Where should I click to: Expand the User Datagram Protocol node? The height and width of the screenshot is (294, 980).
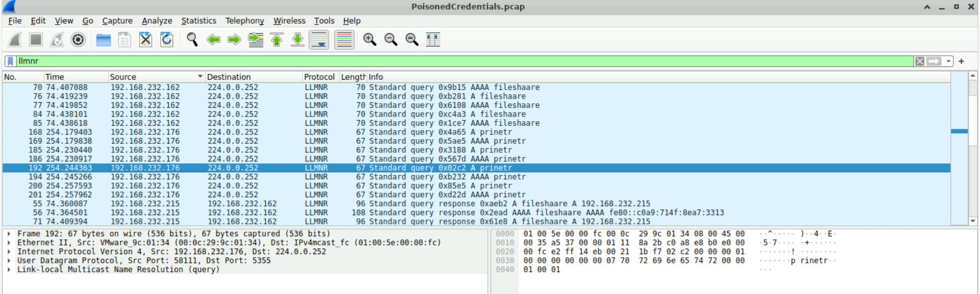click(x=9, y=261)
